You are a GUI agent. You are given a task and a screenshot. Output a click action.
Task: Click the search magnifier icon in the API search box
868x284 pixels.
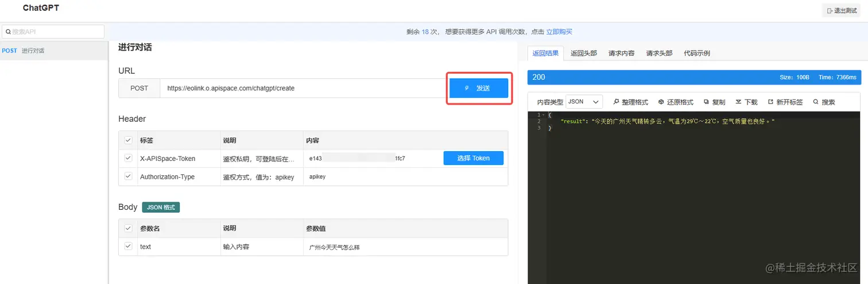pyautogui.click(x=8, y=32)
